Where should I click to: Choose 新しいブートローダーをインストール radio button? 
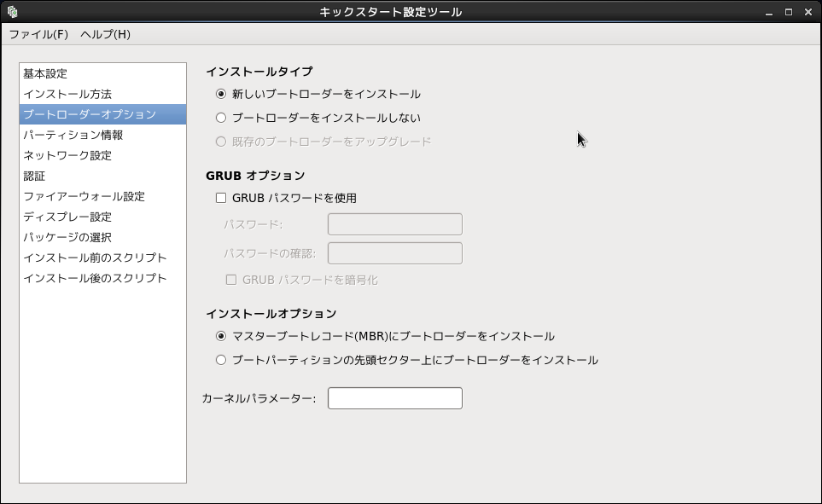click(221, 94)
